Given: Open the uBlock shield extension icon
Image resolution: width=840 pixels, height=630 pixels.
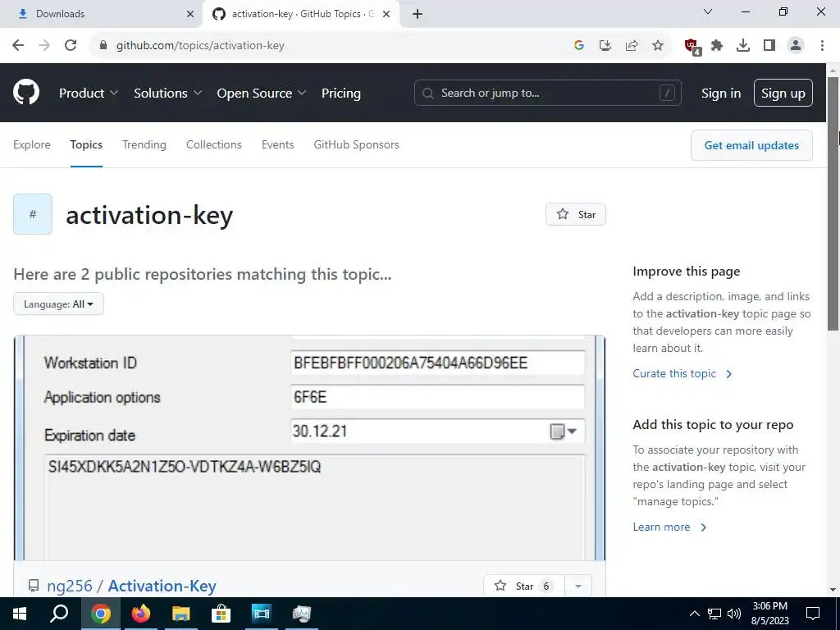Looking at the screenshot, I should pyautogui.click(x=692, y=47).
